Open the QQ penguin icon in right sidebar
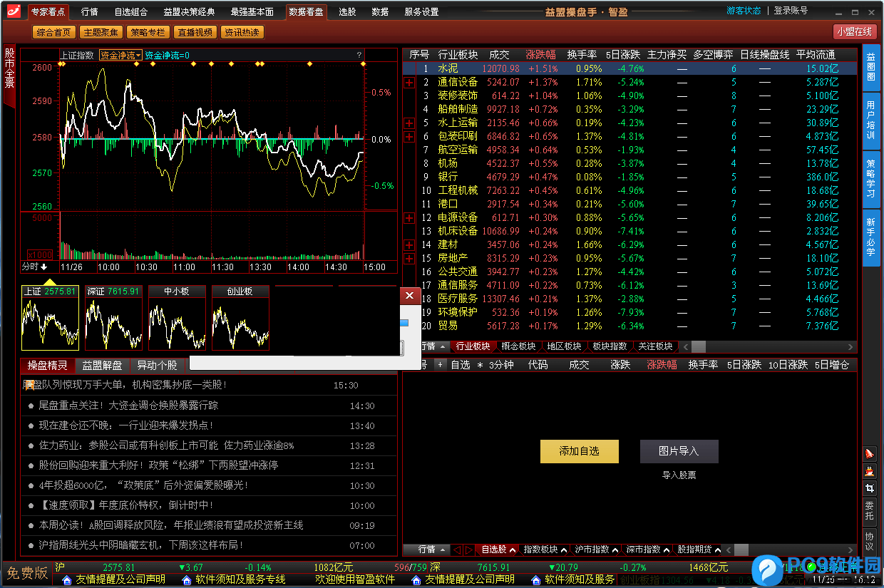Screen dimensions: 884x588 pyautogui.click(x=869, y=470)
